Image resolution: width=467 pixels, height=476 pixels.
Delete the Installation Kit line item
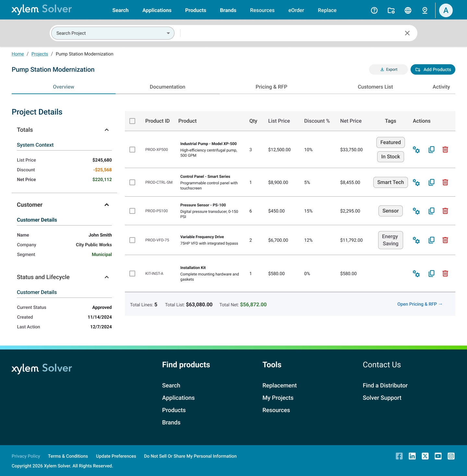(x=445, y=274)
